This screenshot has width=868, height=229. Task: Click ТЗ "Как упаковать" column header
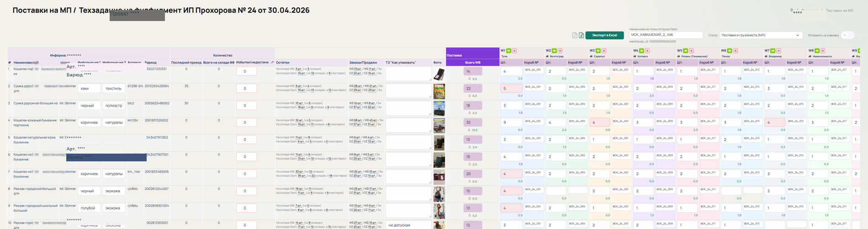pyautogui.click(x=401, y=63)
